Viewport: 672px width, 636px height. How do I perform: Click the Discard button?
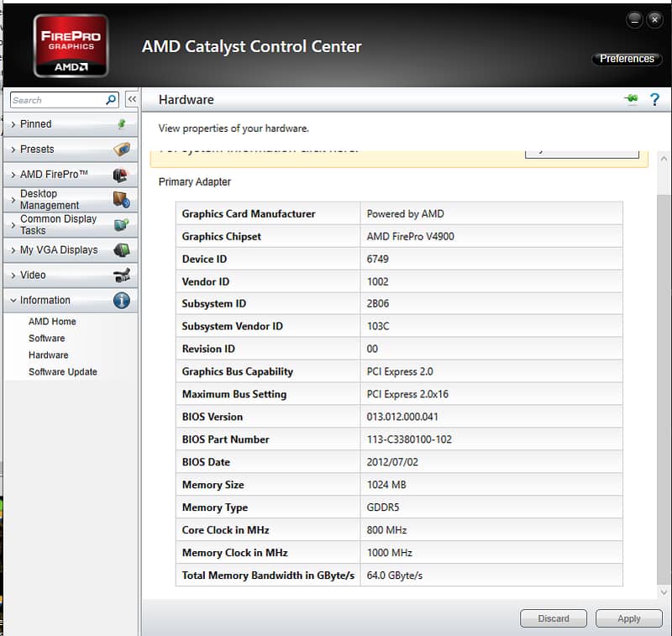click(554, 618)
